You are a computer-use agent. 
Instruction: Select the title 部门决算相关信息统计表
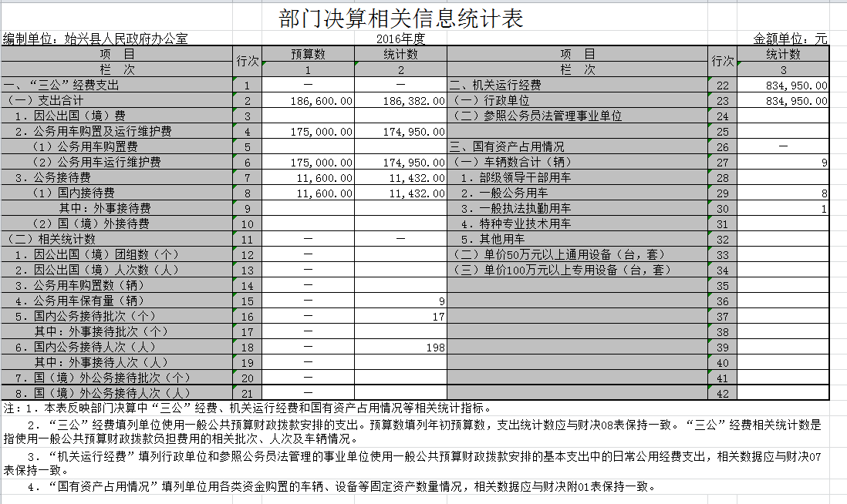(x=401, y=18)
